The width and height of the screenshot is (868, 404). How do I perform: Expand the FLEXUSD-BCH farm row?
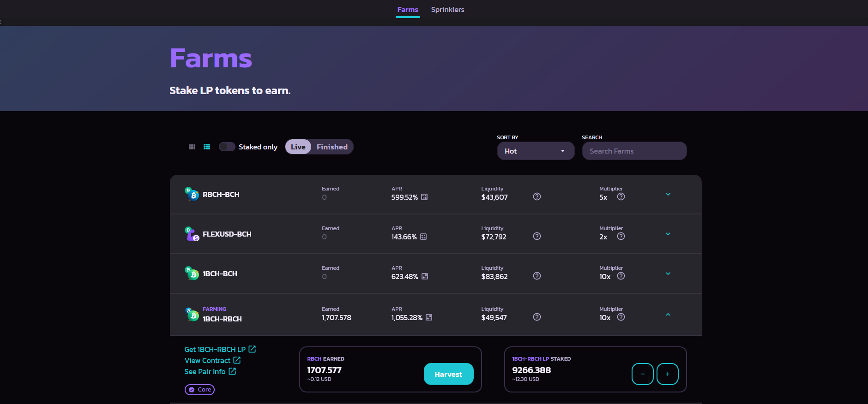tap(668, 234)
